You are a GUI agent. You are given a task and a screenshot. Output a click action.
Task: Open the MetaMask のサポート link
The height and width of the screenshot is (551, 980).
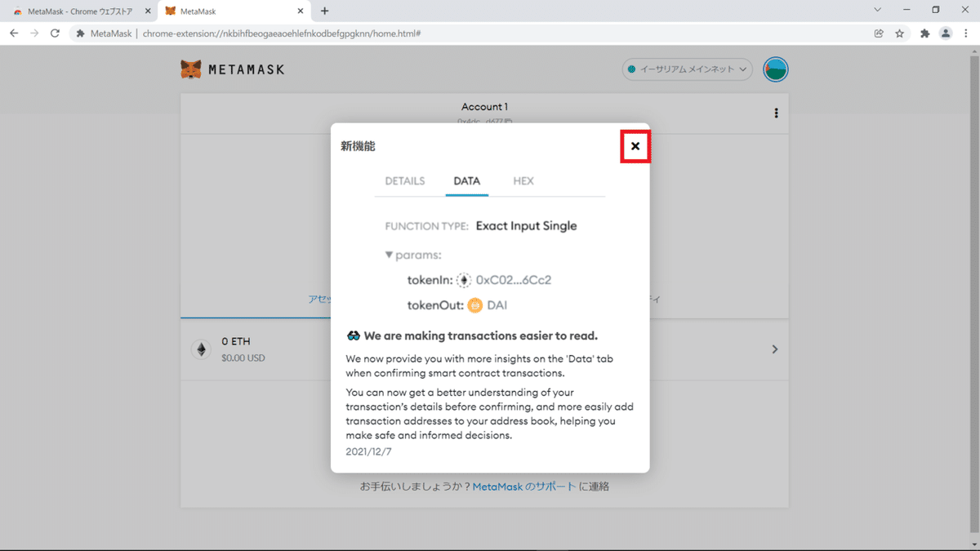523,487
